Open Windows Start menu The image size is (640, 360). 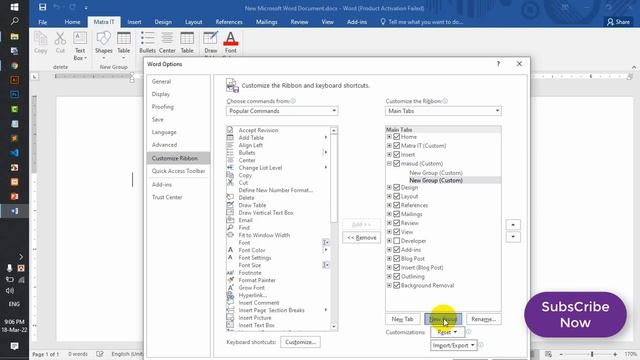tap(14, 7)
